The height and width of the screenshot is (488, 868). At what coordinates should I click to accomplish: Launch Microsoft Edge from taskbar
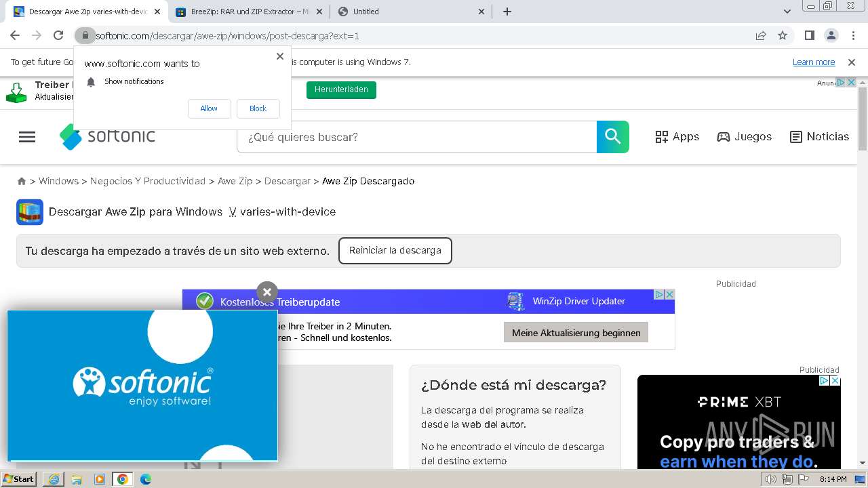(146, 479)
